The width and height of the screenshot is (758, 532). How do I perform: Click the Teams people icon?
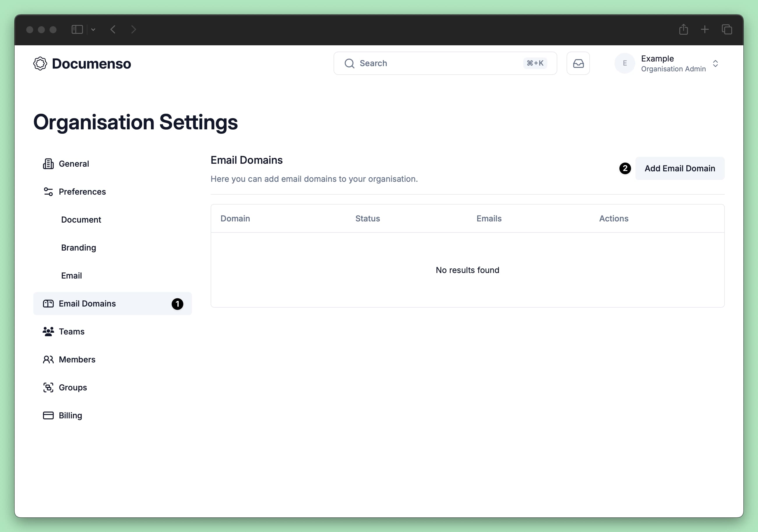click(x=48, y=332)
